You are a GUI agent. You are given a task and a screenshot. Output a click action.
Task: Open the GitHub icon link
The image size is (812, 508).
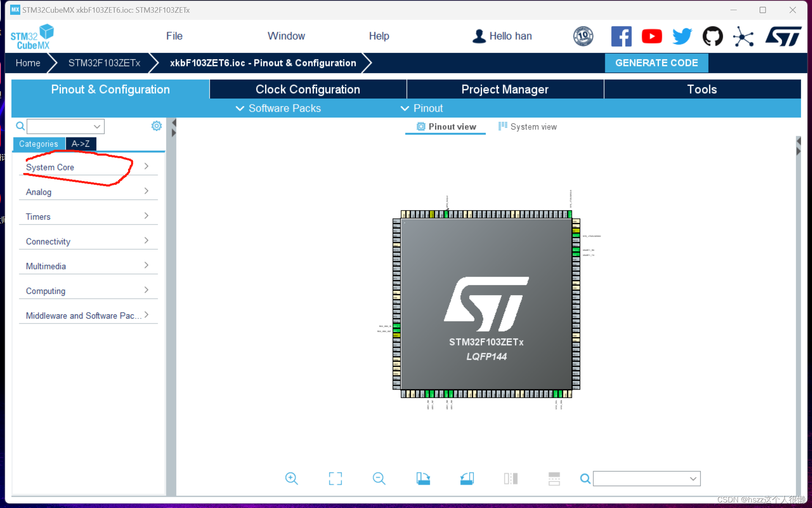click(x=712, y=36)
